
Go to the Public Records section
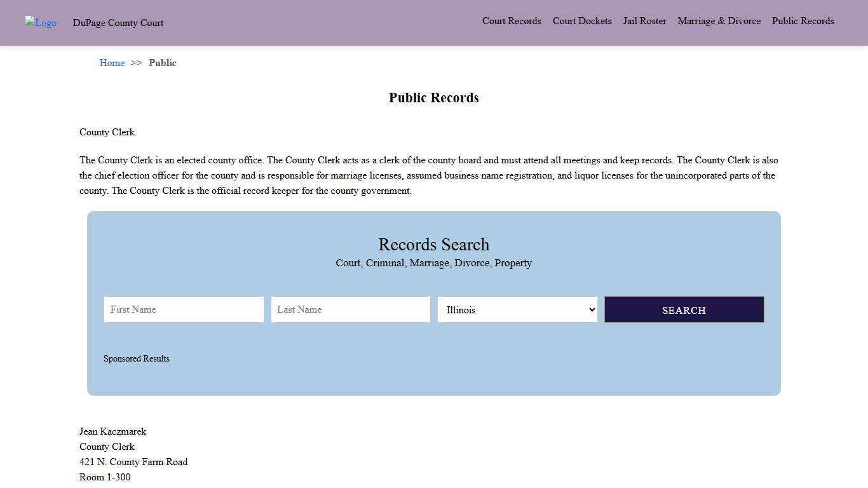coord(803,21)
